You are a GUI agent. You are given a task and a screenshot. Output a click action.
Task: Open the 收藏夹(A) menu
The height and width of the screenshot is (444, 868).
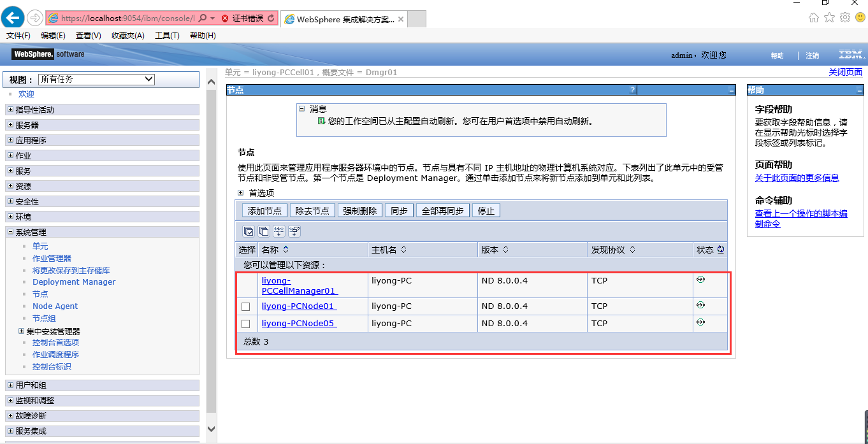[x=128, y=36]
